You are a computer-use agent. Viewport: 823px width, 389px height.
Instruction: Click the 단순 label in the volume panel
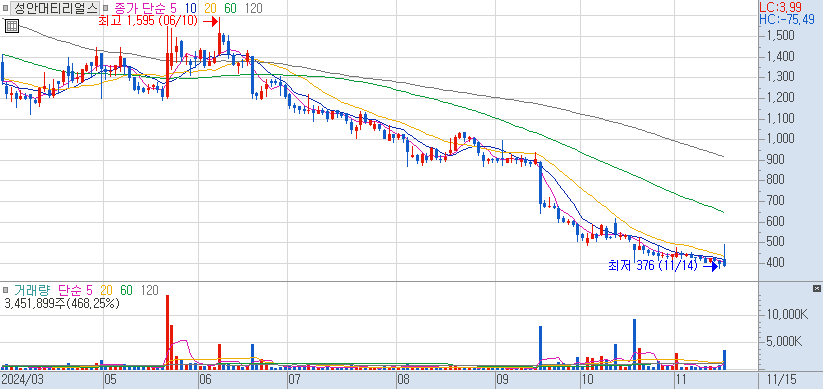(x=70, y=290)
